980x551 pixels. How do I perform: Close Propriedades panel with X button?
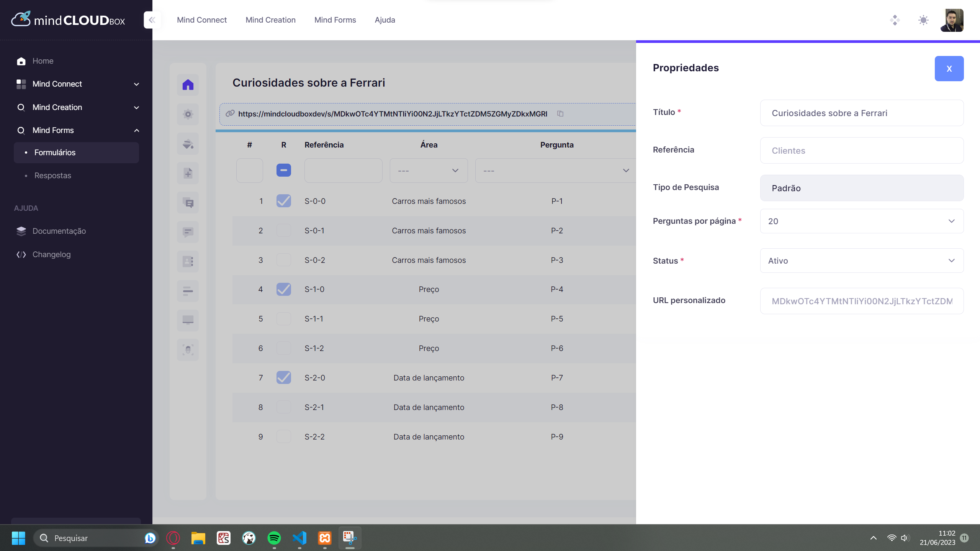(x=949, y=69)
